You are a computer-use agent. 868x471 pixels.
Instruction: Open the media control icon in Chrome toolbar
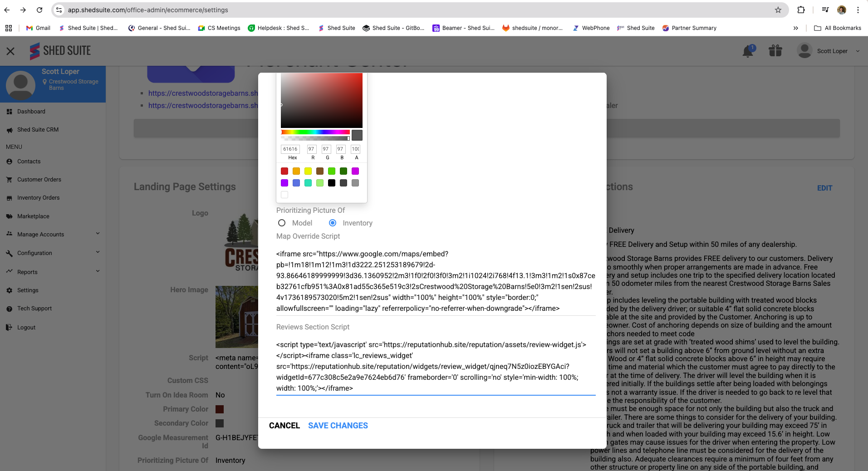(825, 10)
